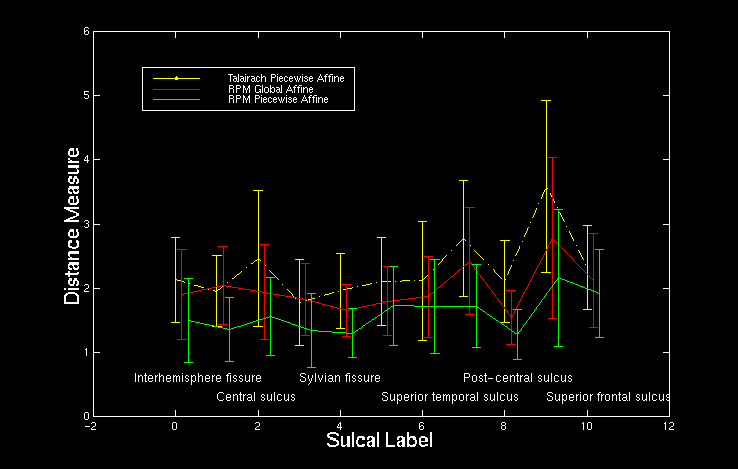Select the "Central sulcus" text label
The width and height of the screenshot is (738, 469).
(x=256, y=397)
